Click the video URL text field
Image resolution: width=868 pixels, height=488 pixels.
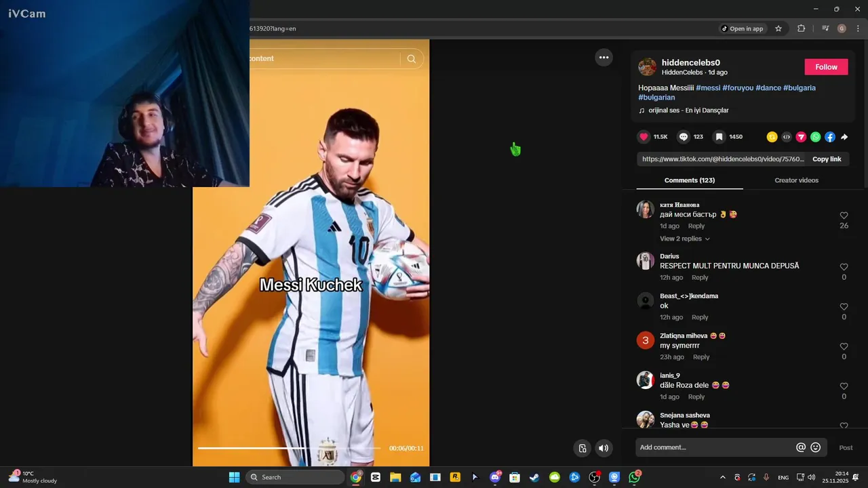723,159
